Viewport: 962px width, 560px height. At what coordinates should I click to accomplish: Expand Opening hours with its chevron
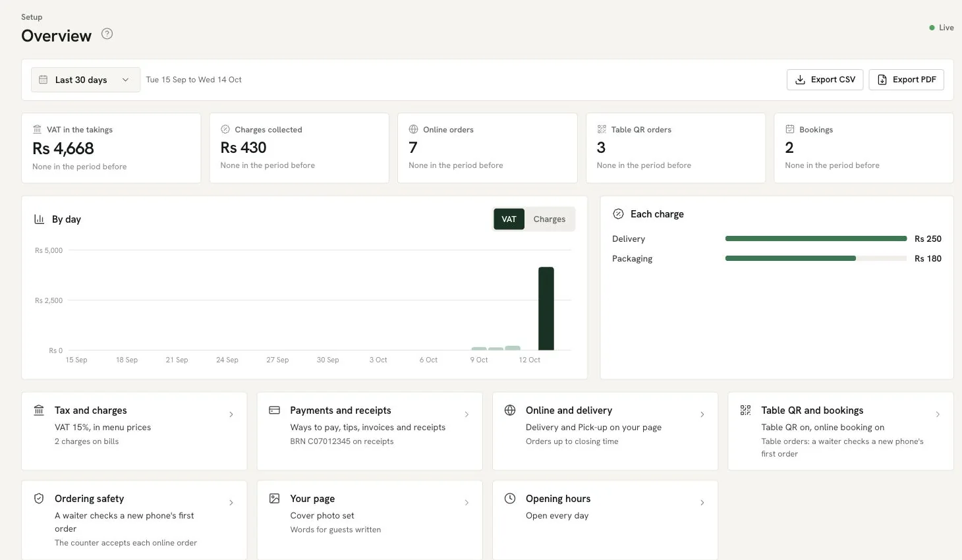point(702,503)
